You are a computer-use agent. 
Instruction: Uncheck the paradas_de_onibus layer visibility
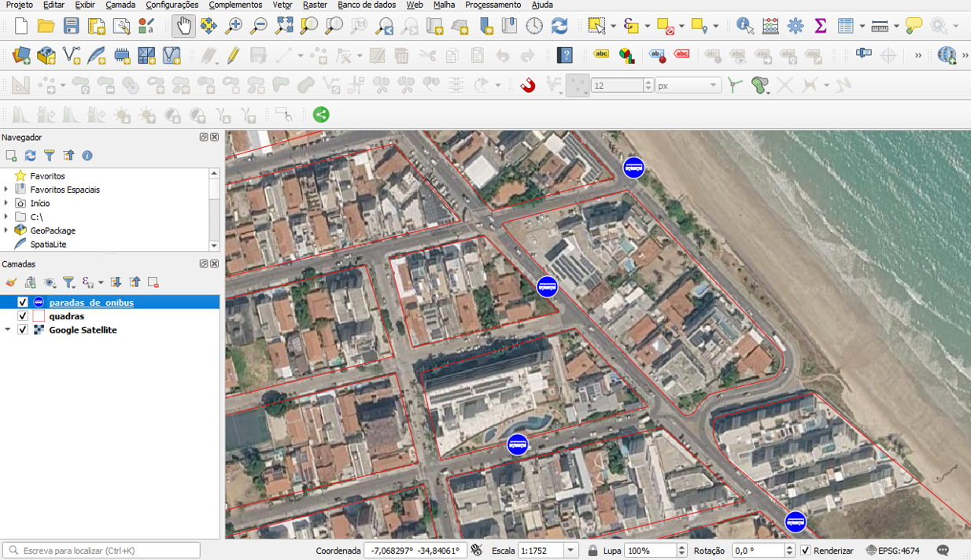pos(23,303)
